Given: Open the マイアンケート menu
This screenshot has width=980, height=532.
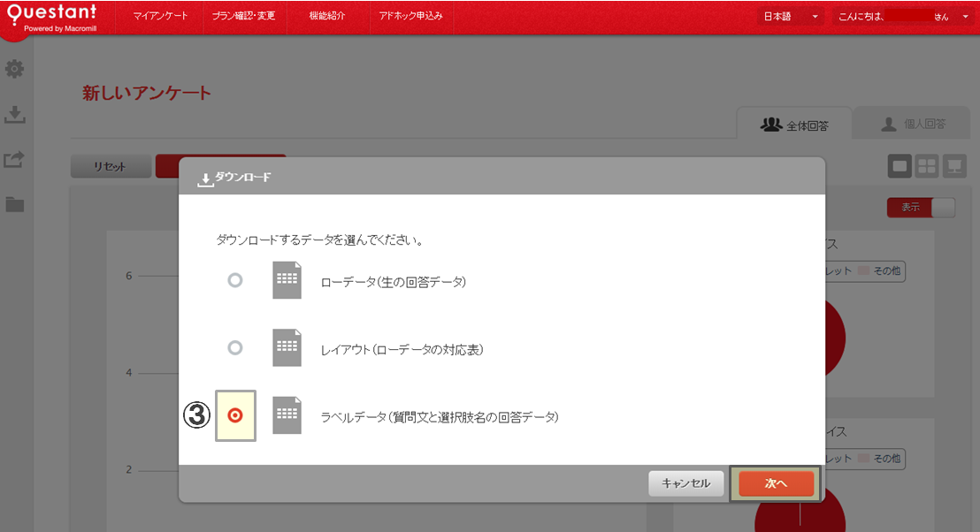Looking at the screenshot, I should coord(160,17).
